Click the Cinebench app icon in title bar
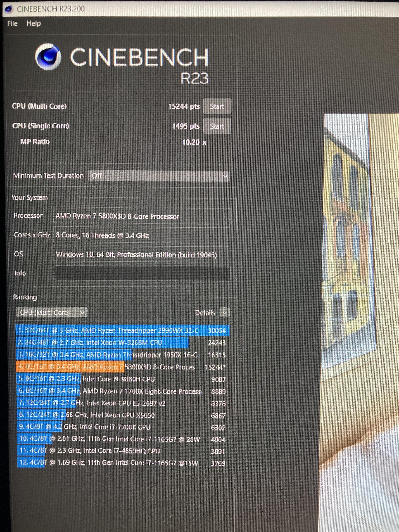Screen dimensions: 399x532 click(x=9, y=9)
